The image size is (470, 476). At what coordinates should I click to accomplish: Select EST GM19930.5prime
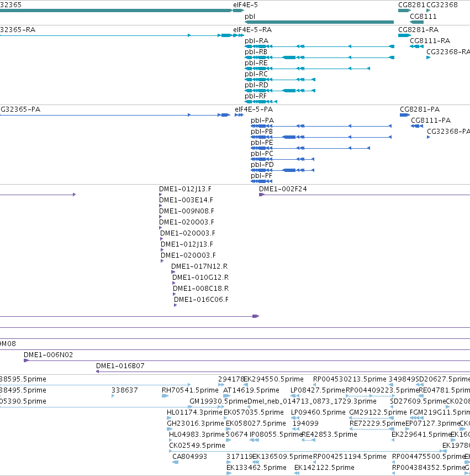218,401
